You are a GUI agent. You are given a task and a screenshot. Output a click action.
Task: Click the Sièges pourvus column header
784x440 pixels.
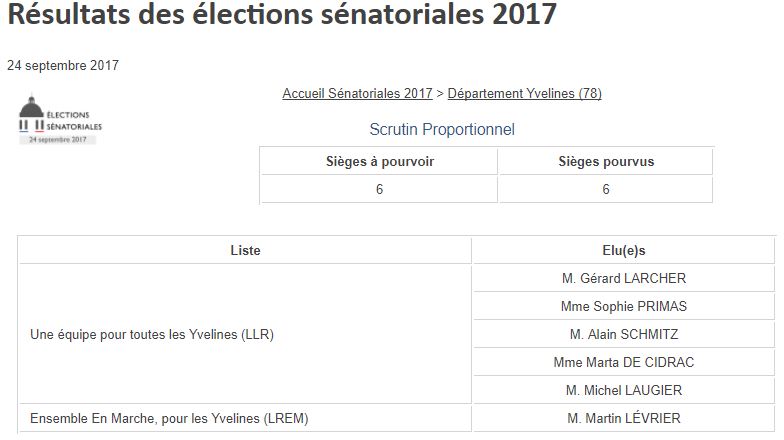click(606, 161)
